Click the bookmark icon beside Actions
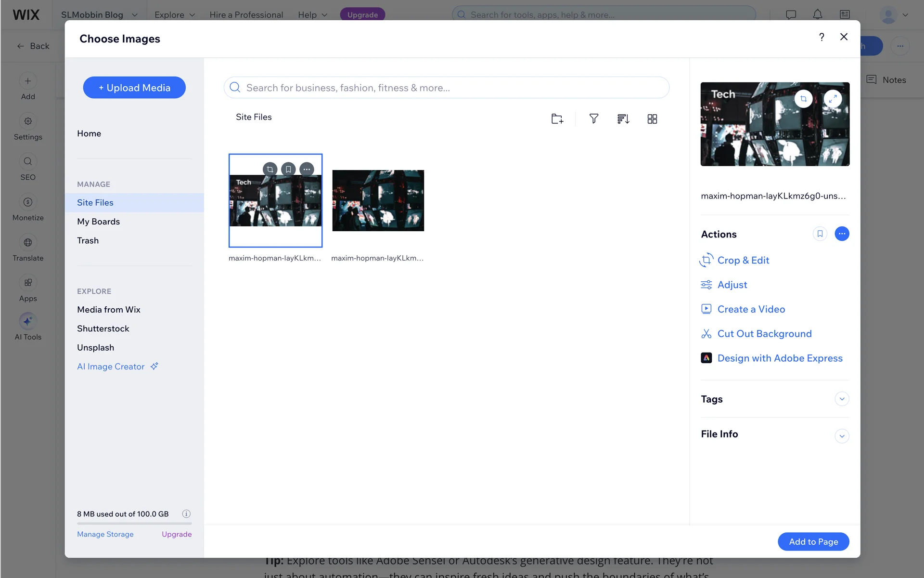 [820, 234]
